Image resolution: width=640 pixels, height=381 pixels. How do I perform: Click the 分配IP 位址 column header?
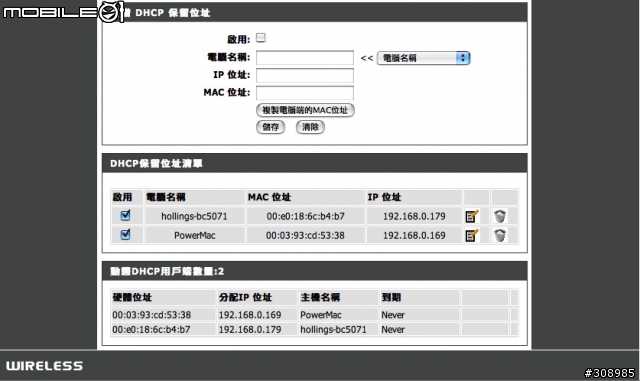click(x=245, y=297)
